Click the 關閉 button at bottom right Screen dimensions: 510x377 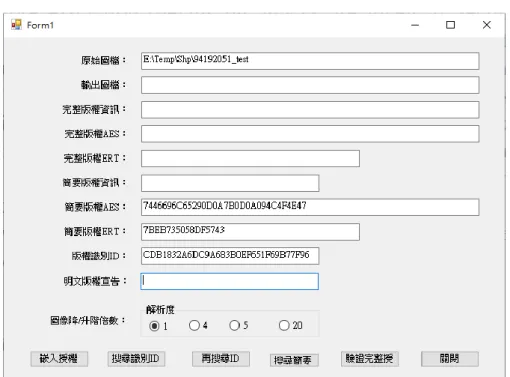click(450, 359)
